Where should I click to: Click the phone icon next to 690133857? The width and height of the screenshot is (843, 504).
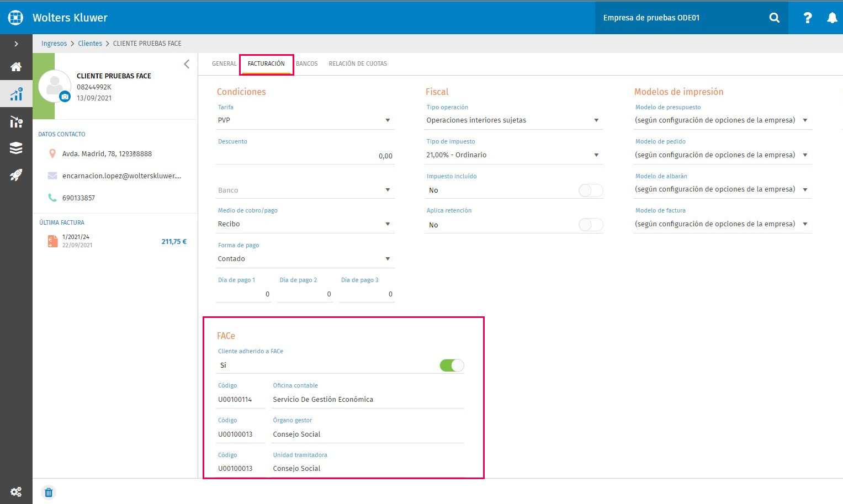click(x=52, y=197)
